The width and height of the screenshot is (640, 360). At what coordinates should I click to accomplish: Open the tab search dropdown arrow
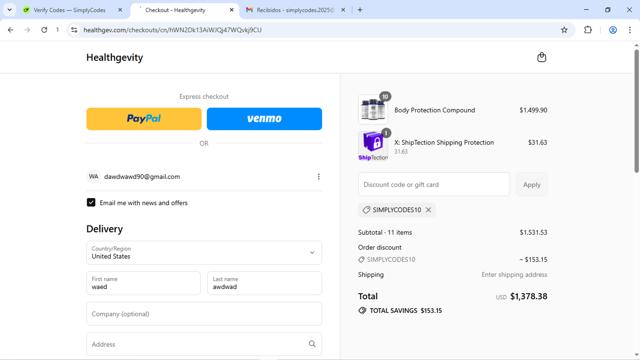point(9,10)
